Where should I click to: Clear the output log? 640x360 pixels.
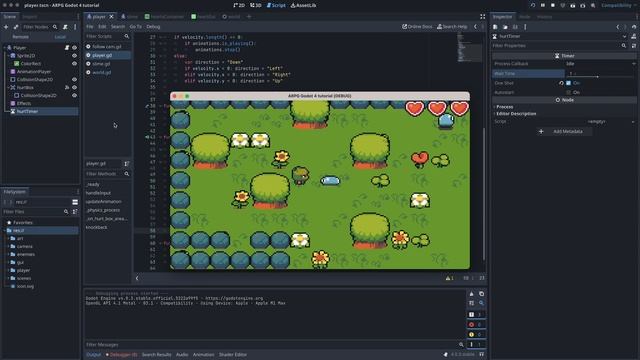(x=471, y=294)
